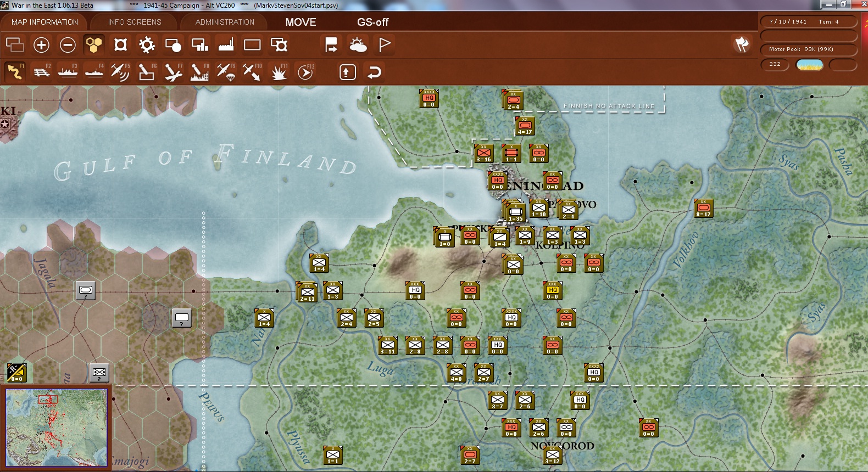
Task: Select the 8=17 unit by the Volkhov
Action: tap(703, 208)
